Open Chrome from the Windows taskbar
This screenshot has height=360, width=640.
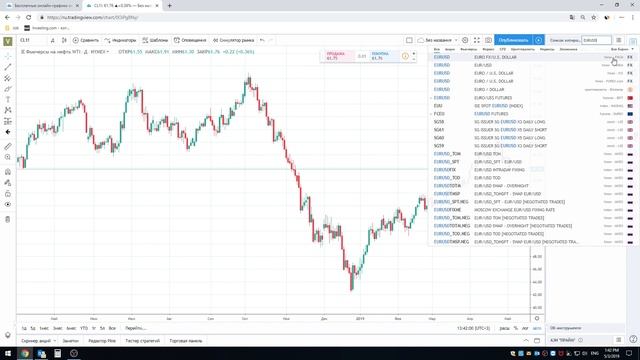25,353
